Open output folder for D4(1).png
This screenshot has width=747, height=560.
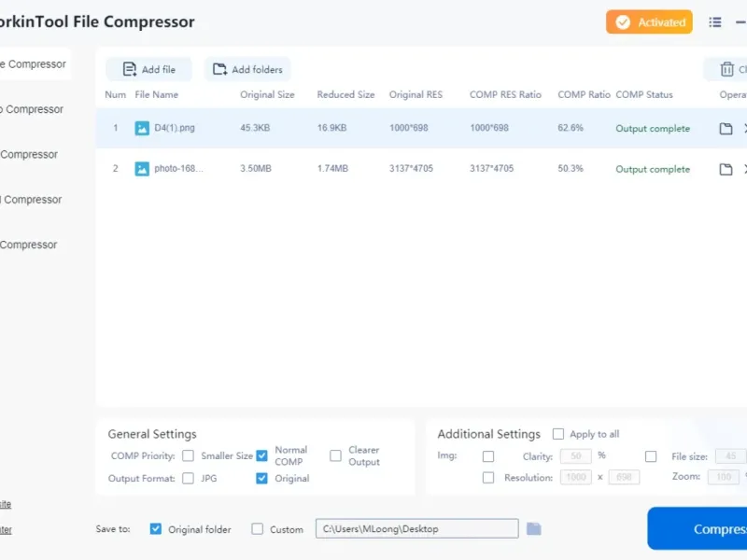click(x=726, y=129)
